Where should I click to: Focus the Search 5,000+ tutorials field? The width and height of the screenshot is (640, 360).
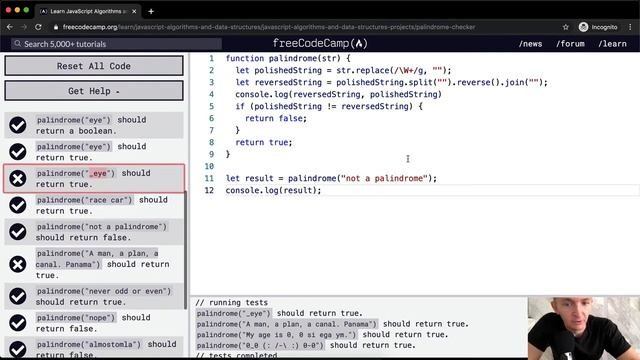point(116,44)
